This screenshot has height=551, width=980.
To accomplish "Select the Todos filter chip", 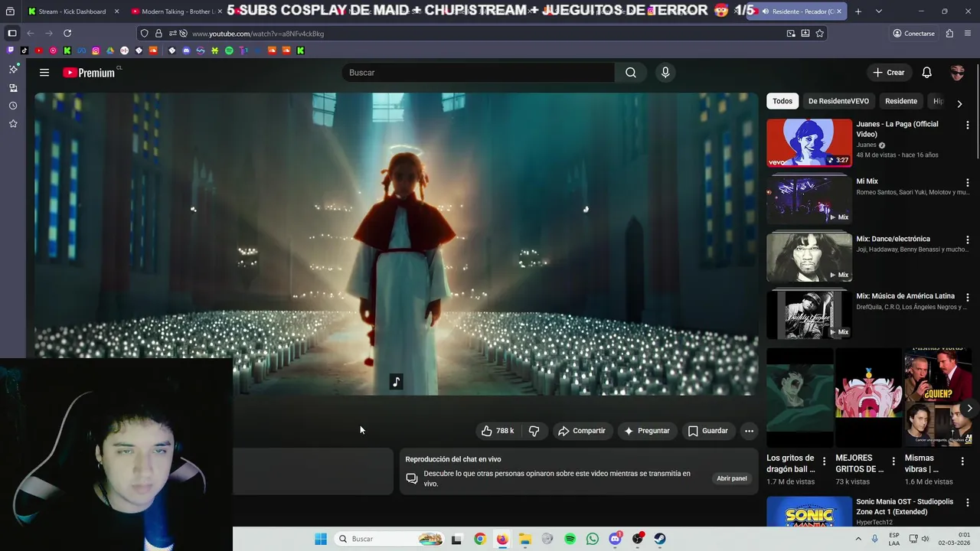I will coord(782,101).
